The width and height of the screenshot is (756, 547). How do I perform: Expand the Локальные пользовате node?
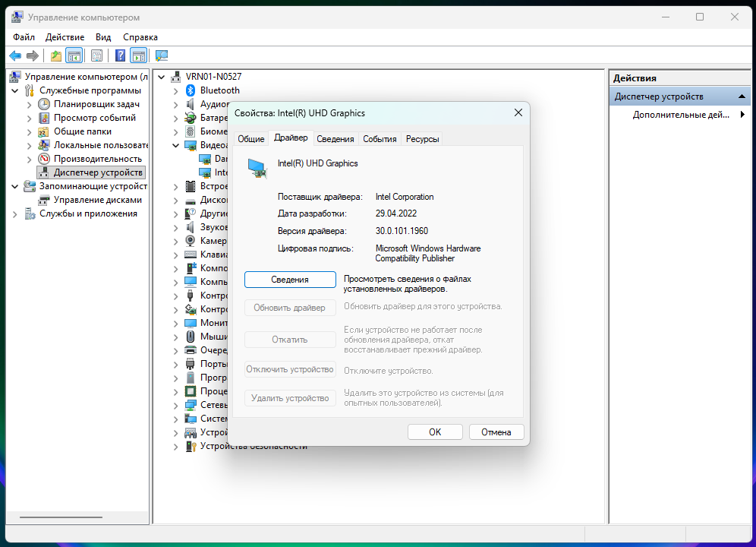(x=30, y=145)
